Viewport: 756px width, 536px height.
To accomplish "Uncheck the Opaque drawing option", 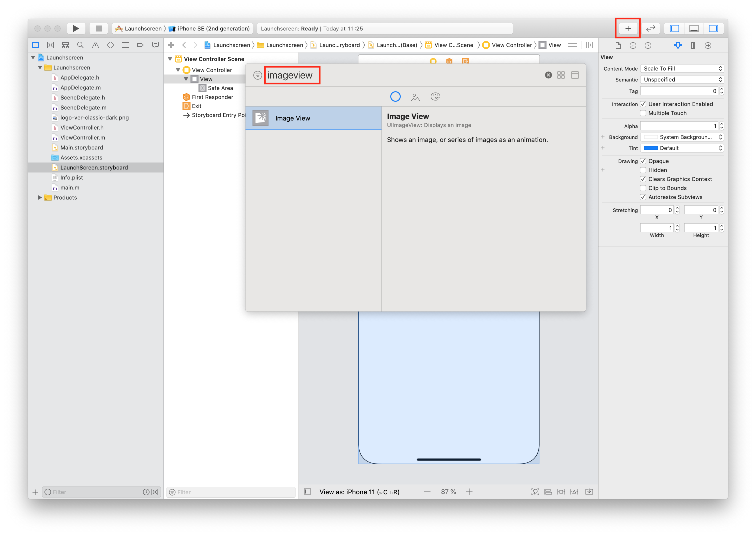I will tap(643, 161).
